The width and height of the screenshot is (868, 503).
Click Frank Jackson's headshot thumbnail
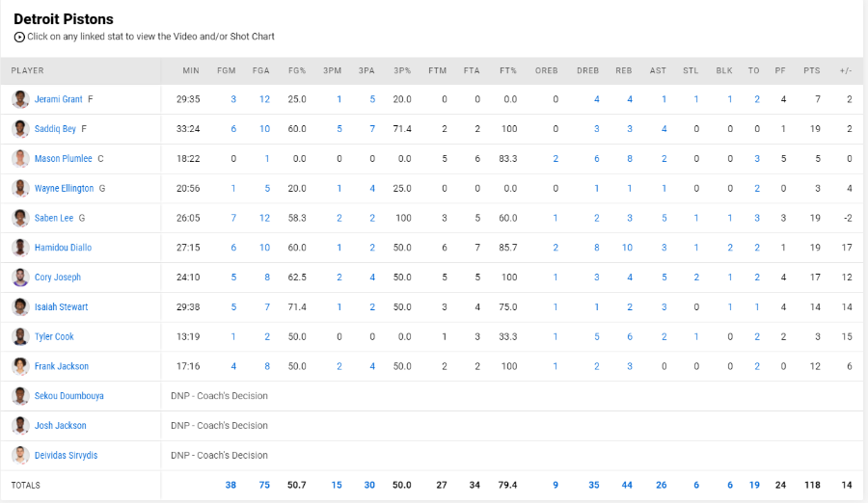tap(20, 366)
